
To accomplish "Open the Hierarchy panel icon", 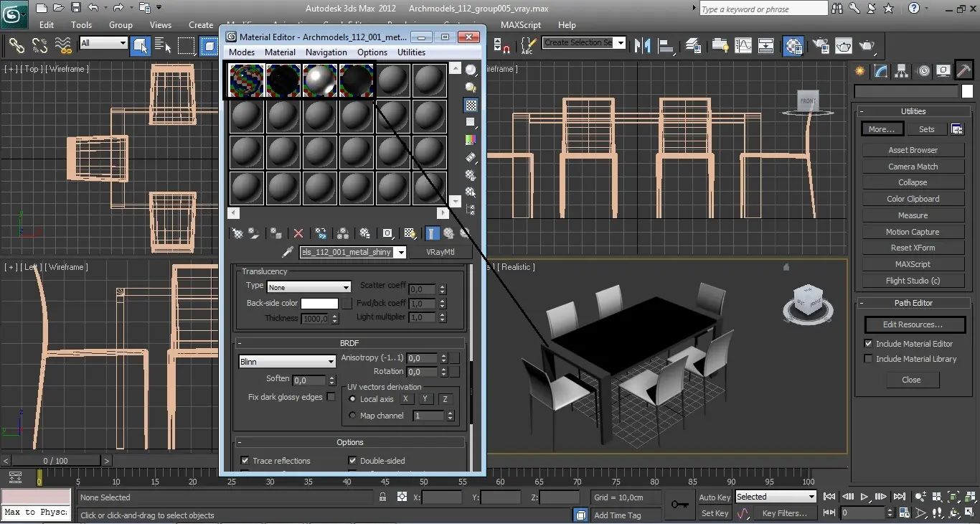I will pos(902,70).
